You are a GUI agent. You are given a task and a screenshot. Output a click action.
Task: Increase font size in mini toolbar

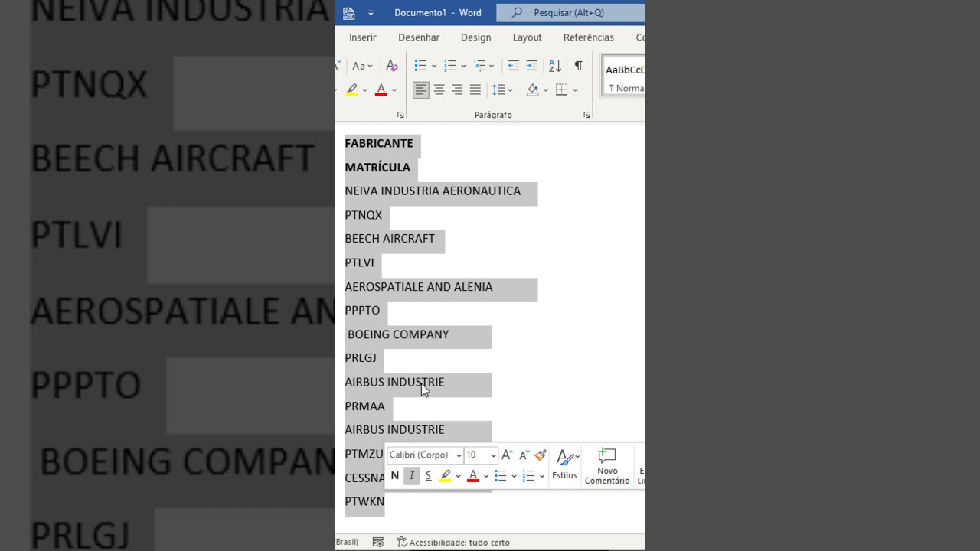click(x=507, y=455)
